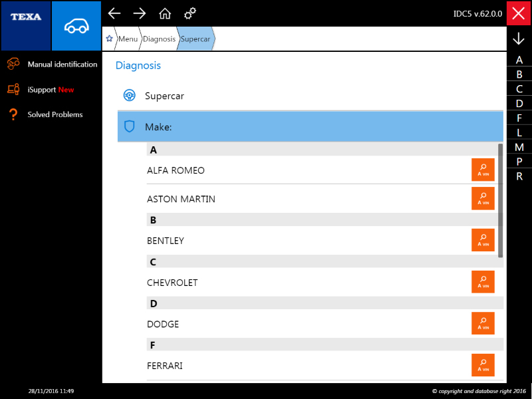Jump to letter P in index

[519, 162]
